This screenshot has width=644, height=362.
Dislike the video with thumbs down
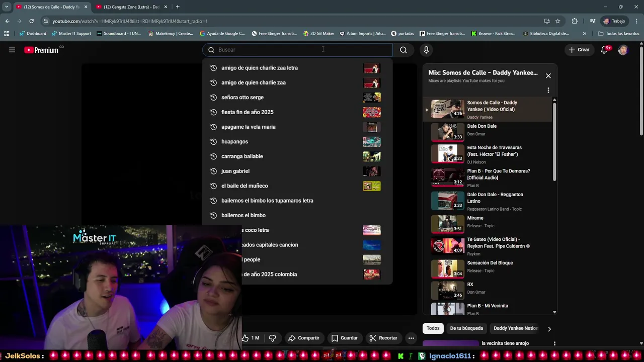tap(272, 338)
